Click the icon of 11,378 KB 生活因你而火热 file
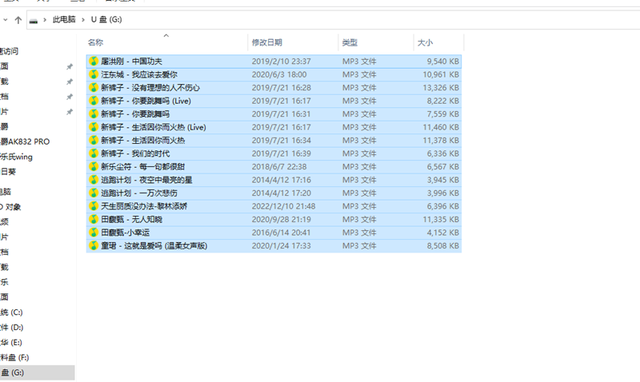The width and height of the screenshot is (640, 382). click(93, 140)
